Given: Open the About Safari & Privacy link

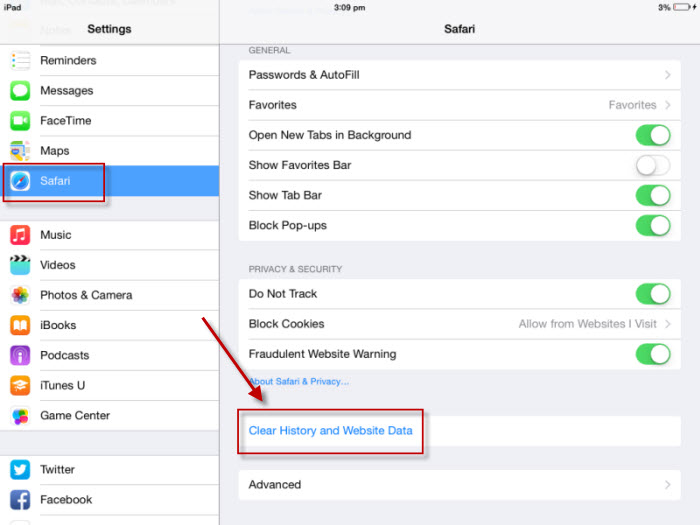Looking at the screenshot, I should (299, 381).
